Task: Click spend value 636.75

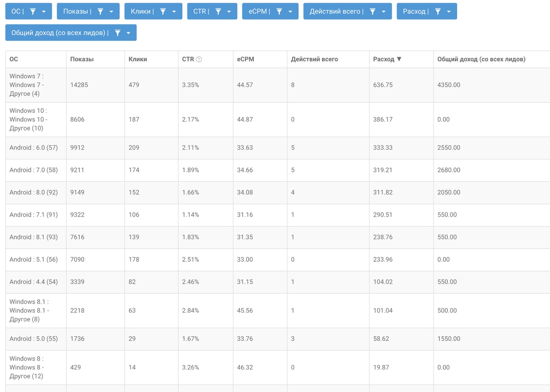Action: [383, 85]
